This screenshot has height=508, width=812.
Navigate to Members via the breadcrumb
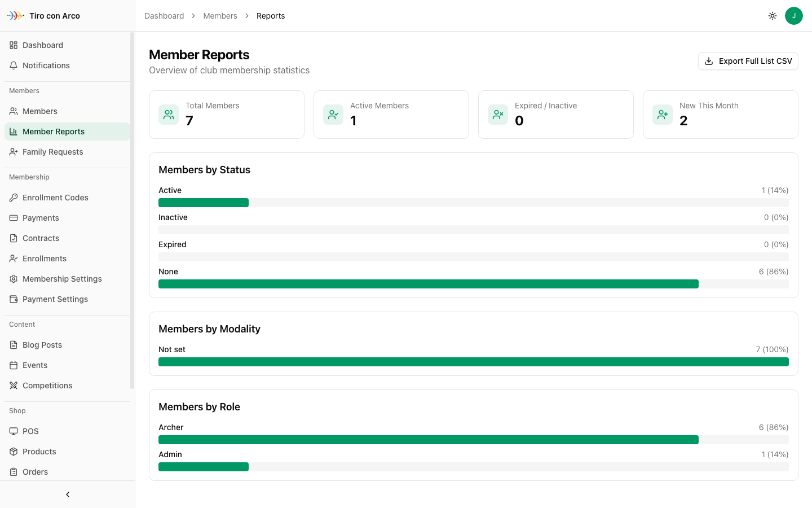[x=220, y=16]
